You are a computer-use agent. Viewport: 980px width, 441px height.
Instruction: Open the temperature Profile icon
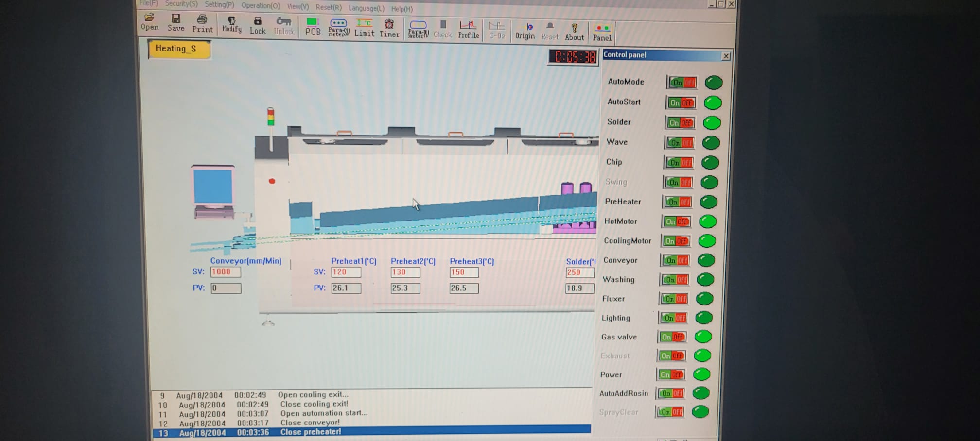click(x=469, y=30)
